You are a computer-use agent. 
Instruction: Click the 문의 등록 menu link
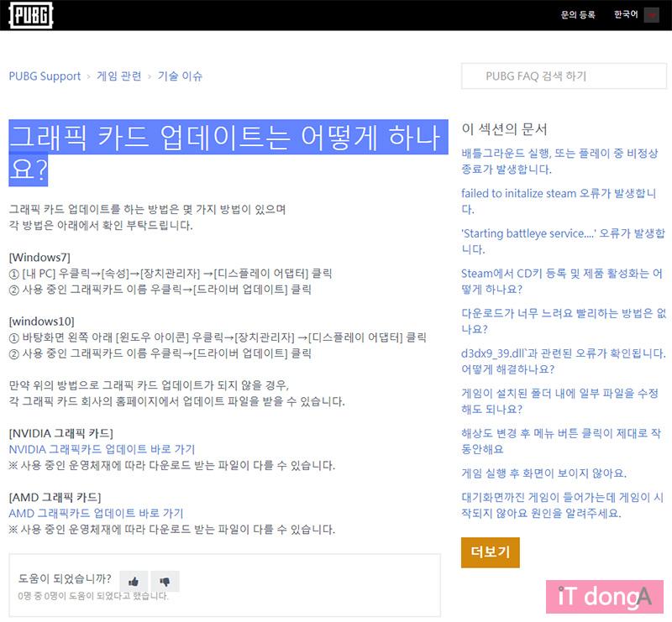pyautogui.click(x=580, y=15)
